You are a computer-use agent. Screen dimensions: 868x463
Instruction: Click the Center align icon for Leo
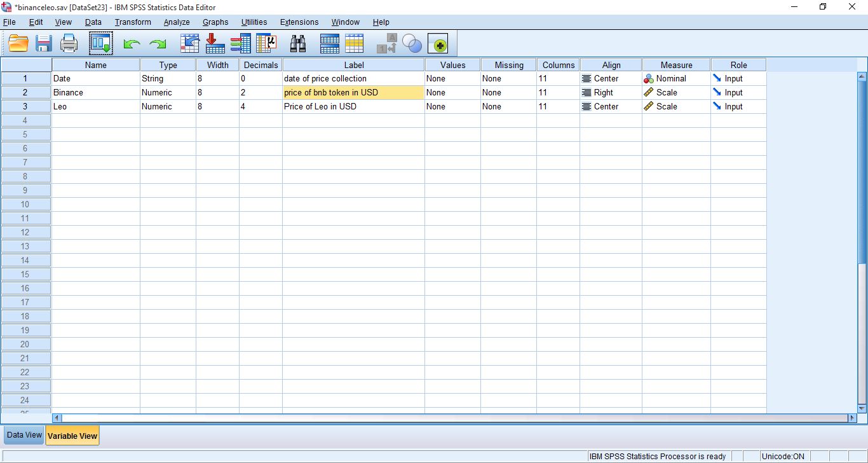click(587, 107)
